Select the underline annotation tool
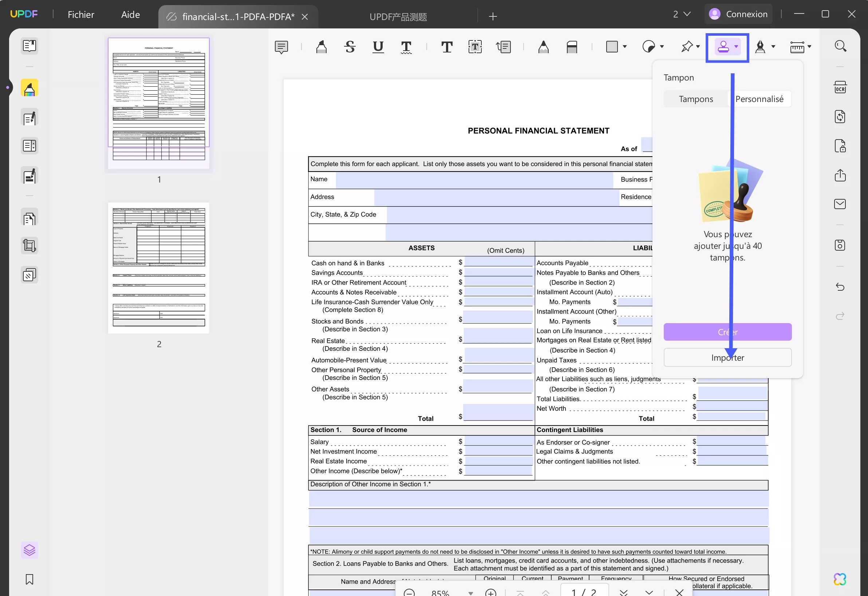Screen dimensions: 868x596 pyautogui.click(x=378, y=47)
